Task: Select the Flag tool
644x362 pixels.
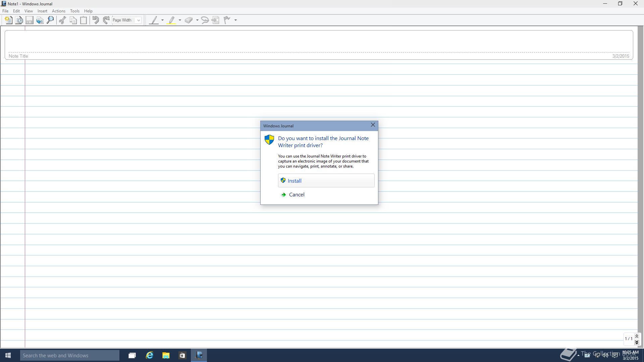Action: click(x=227, y=20)
